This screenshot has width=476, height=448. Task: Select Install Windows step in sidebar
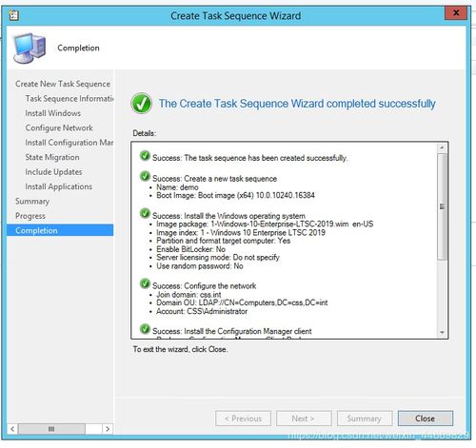[x=53, y=113]
